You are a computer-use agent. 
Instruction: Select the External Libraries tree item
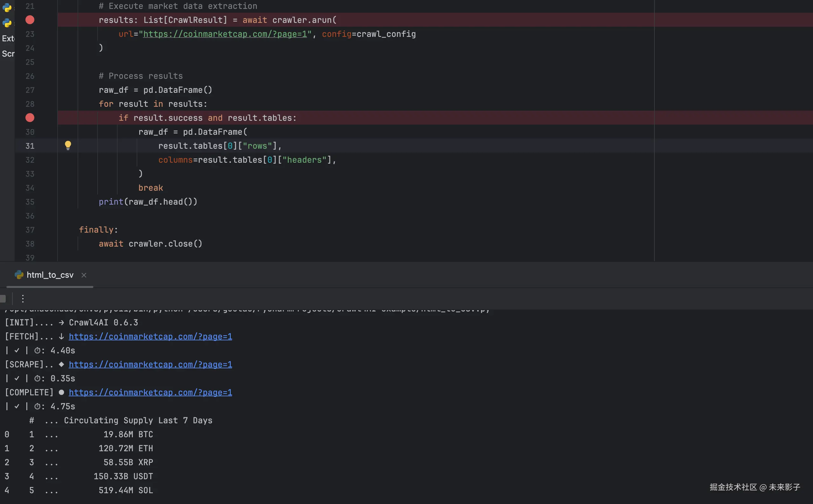coord(8,38)
